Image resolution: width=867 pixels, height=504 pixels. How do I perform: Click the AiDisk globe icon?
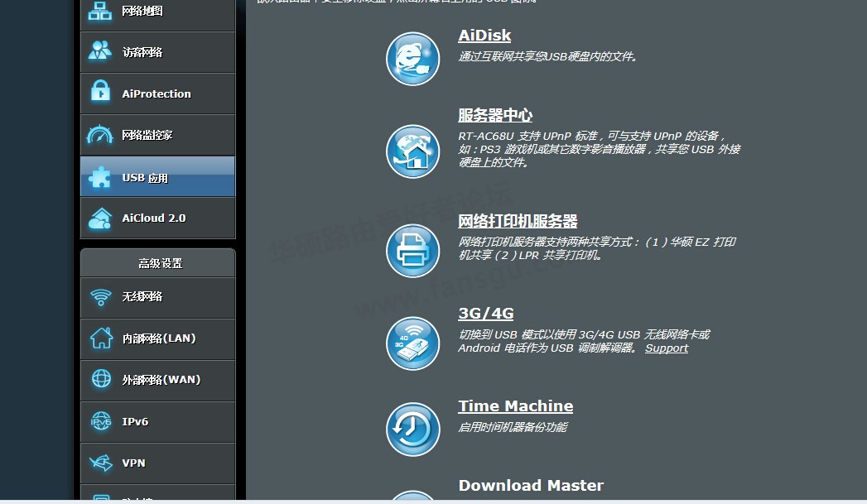tap(412, 59)
